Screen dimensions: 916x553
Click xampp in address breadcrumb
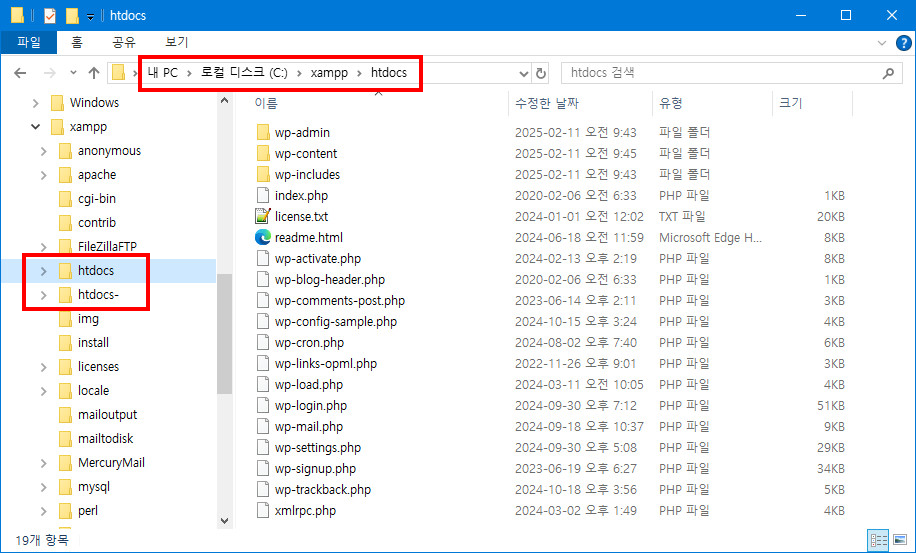click(x=329, y=73)
